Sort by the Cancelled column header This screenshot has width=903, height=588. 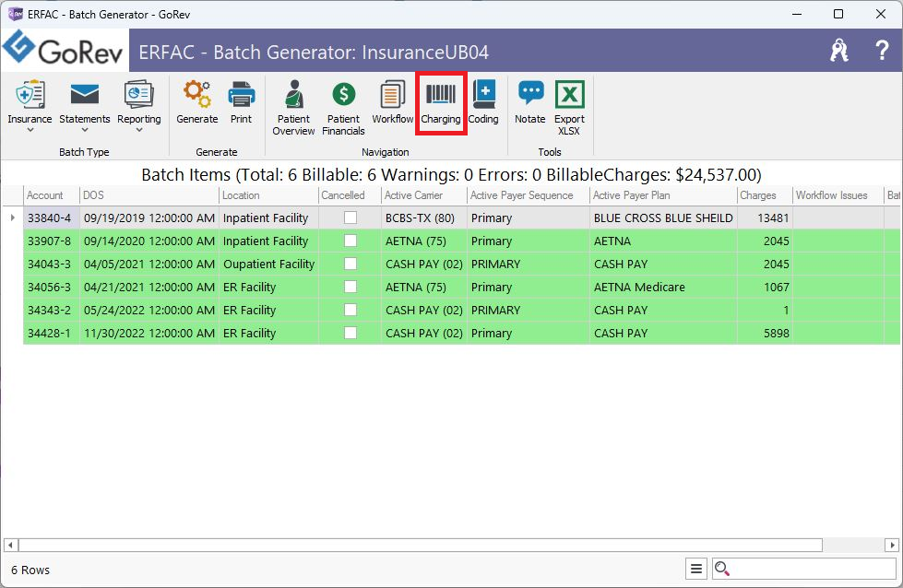click(350, 195)
